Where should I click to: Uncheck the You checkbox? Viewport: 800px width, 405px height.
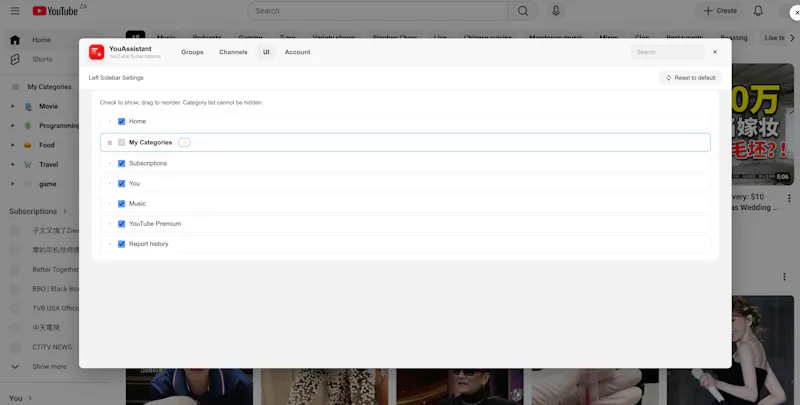pos(121,183)
